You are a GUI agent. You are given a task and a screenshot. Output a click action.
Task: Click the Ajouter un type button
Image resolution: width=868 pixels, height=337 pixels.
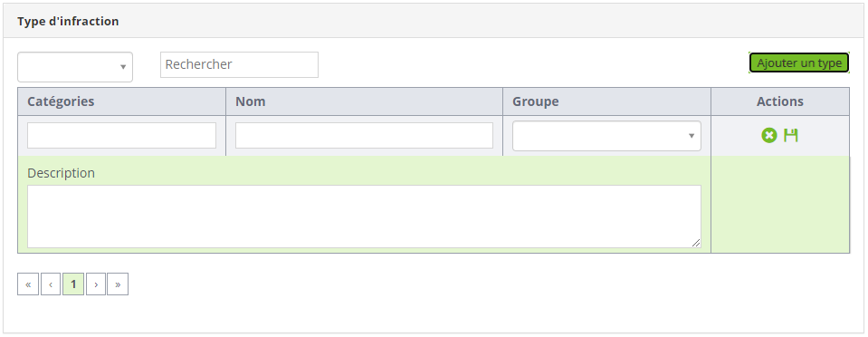point(799,63)
